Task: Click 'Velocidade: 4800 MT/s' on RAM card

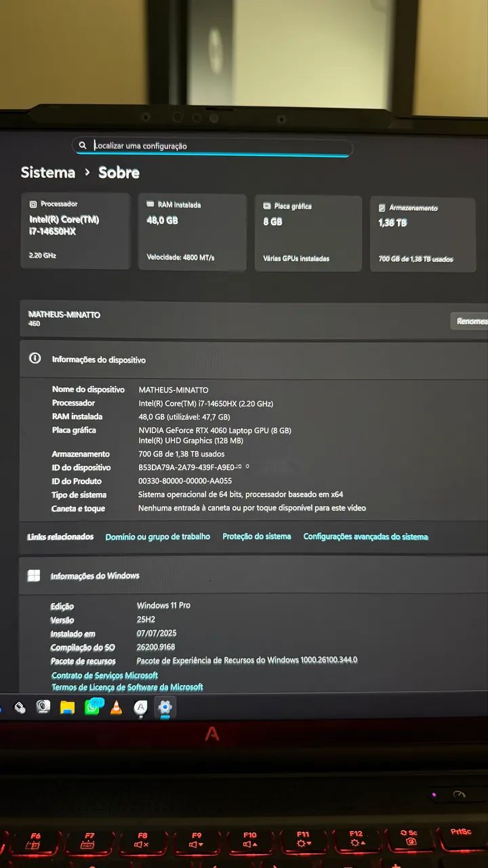Action: pyautogui.click(x=181, y=258)
